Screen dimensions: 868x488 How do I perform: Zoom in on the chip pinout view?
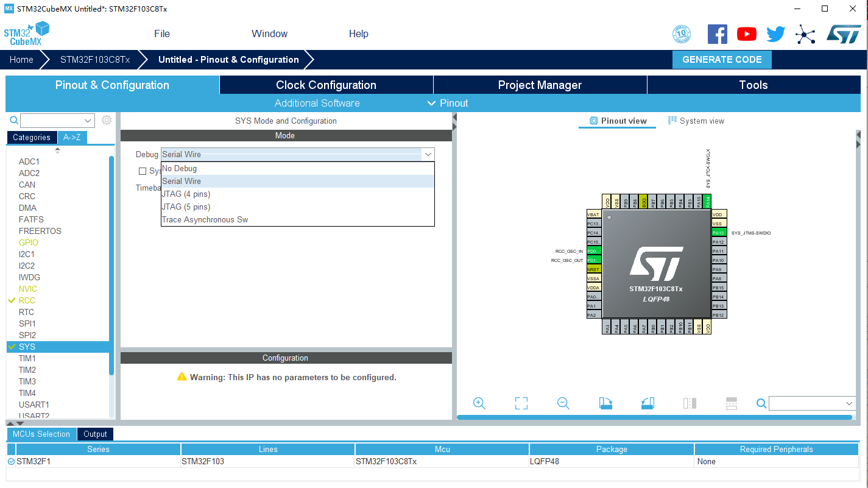coord(479,403)
